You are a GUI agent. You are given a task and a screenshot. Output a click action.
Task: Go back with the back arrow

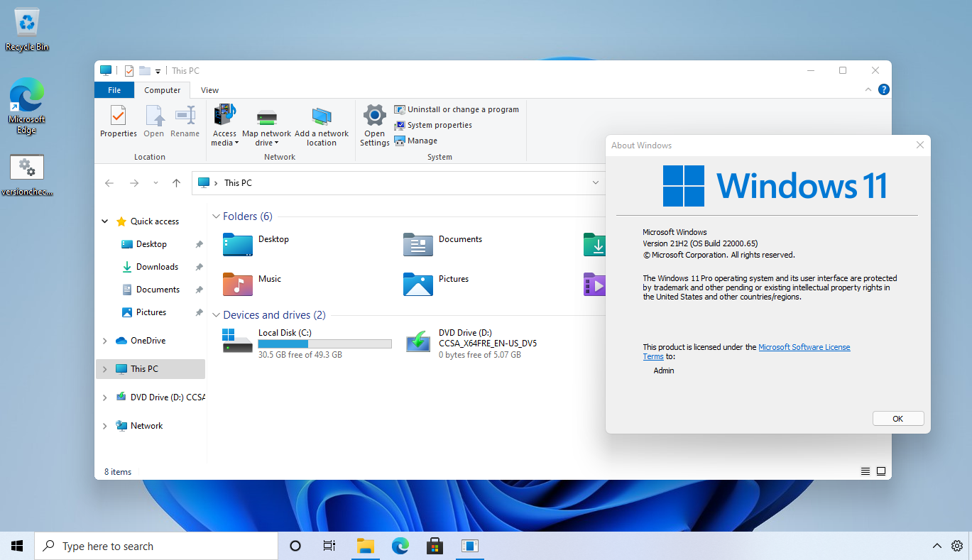(x=109, y=183)
